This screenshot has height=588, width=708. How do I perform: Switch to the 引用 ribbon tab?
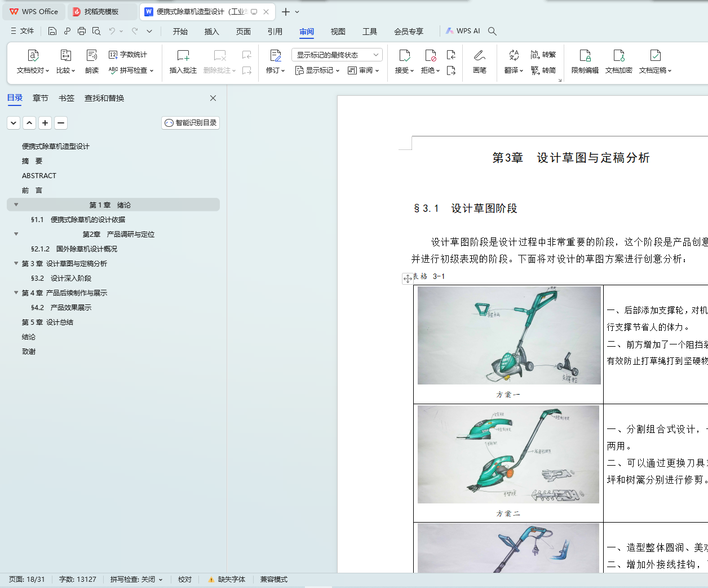point(275,31)
